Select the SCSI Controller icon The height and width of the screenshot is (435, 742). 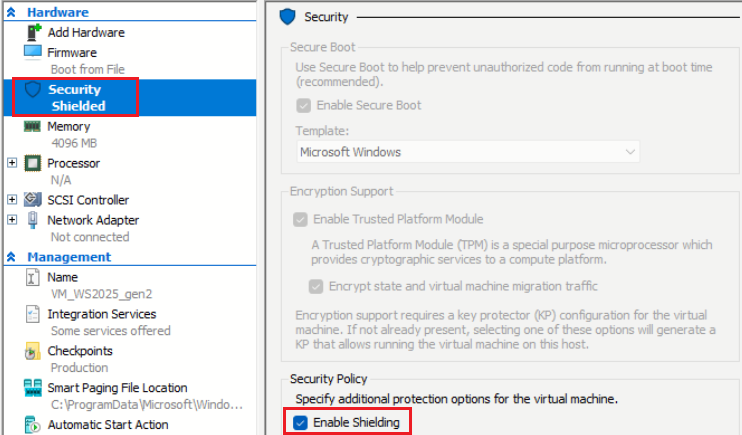coord(33,199)
